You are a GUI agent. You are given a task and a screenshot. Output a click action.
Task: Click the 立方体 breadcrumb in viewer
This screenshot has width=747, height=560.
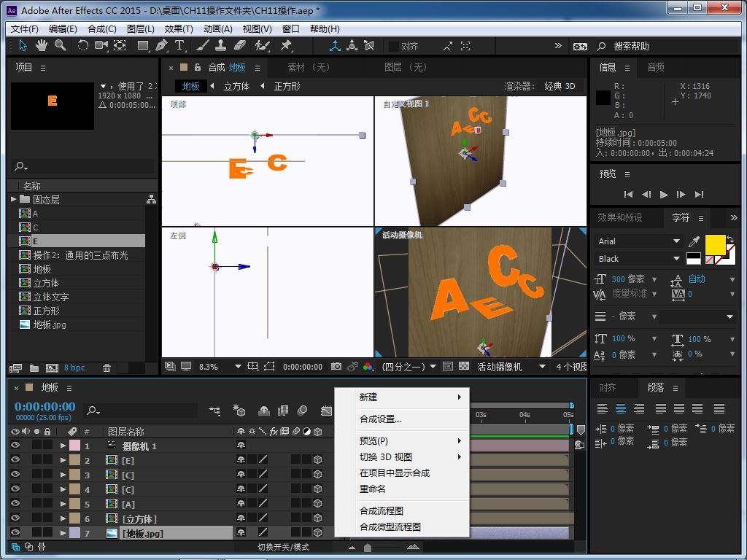[x=236, y=86]
